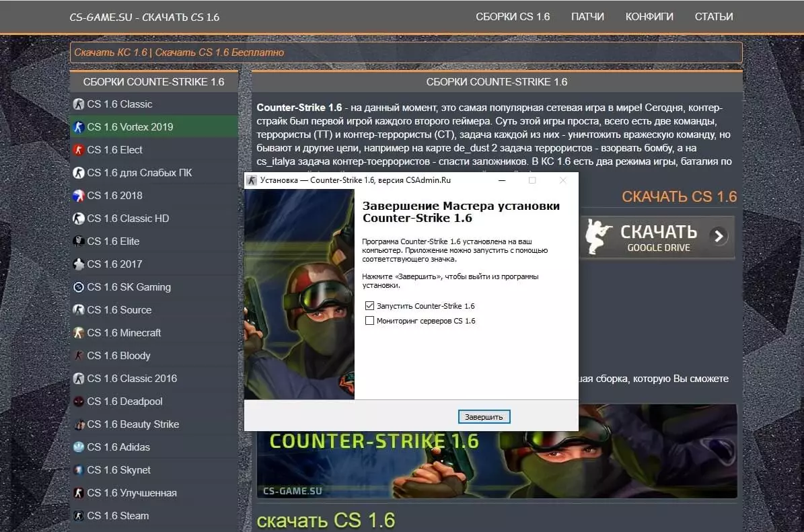The height and width of the screenshot is (532, 804).
Task: Click the arrow icon on Google Drive download button
Action: tap(719, 236)
